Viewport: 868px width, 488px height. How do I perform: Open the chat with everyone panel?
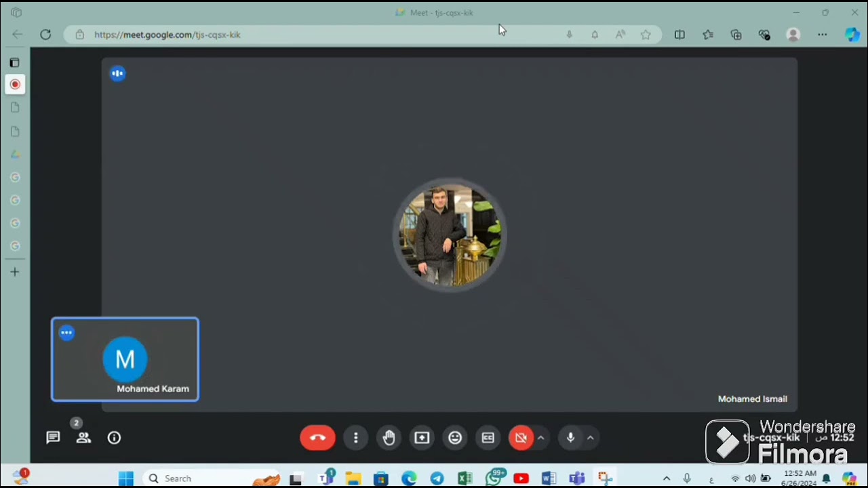53,438
